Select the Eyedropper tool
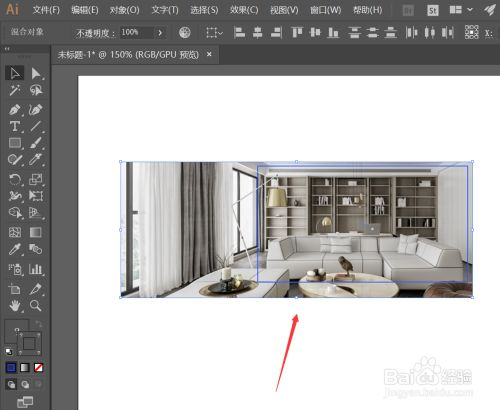This screenshot has width=500, height=410. pos(15,249)
